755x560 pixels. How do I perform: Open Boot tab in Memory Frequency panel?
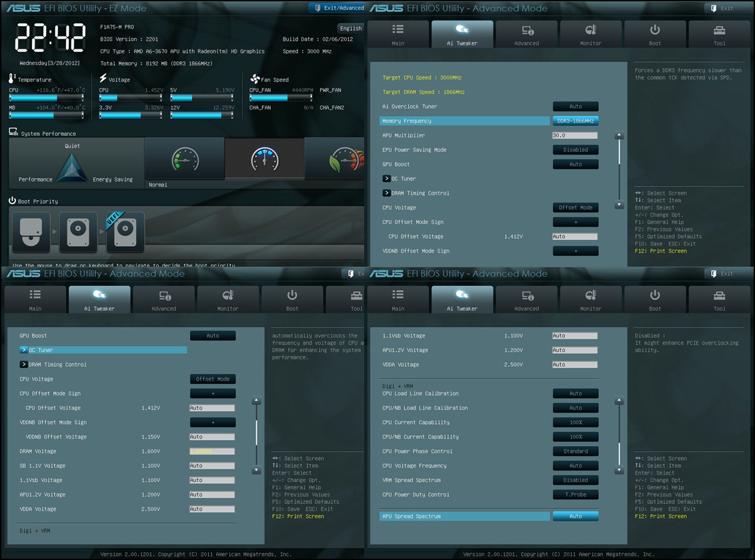click(x=655, y=34)
